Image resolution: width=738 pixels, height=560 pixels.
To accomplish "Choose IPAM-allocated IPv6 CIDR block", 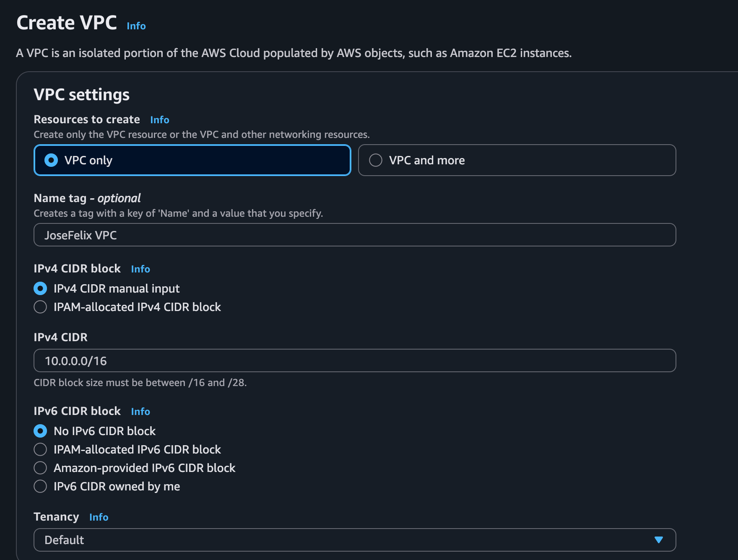I will click(x=40, y=449).
